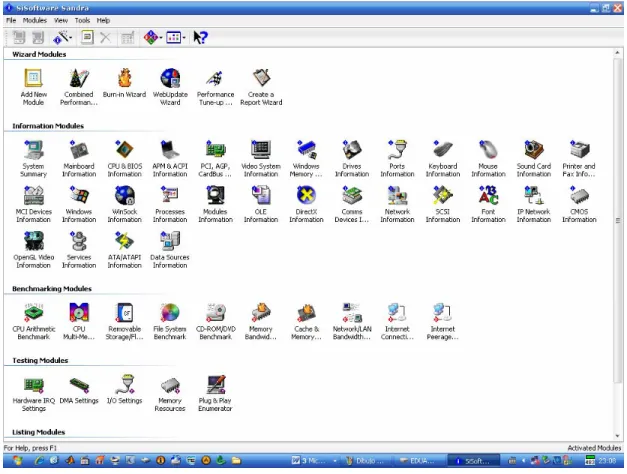Open I/O Settings module
This screenshot has width=627, height=474.
[x=124, y=390]
